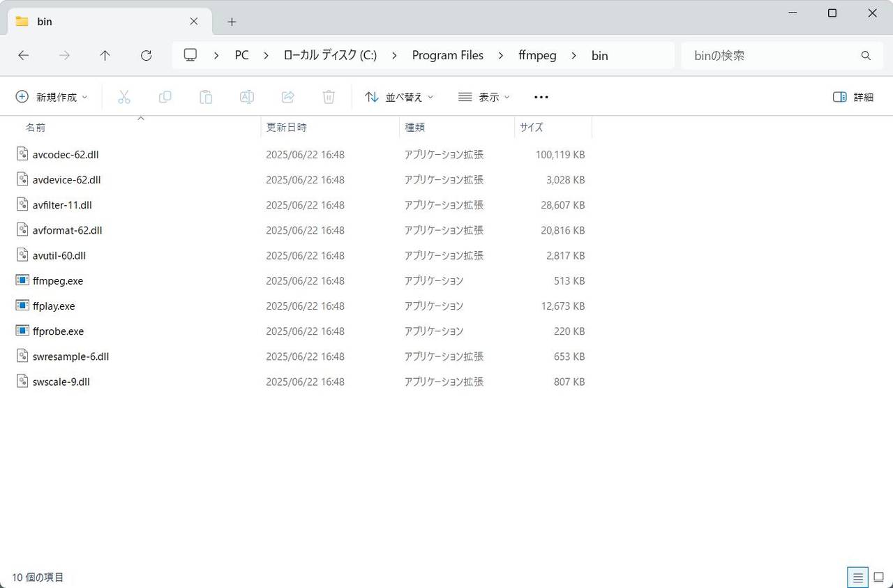Click the 3,028 KB size value
This screenshot has width=893, height=588.
coord(566,179)
